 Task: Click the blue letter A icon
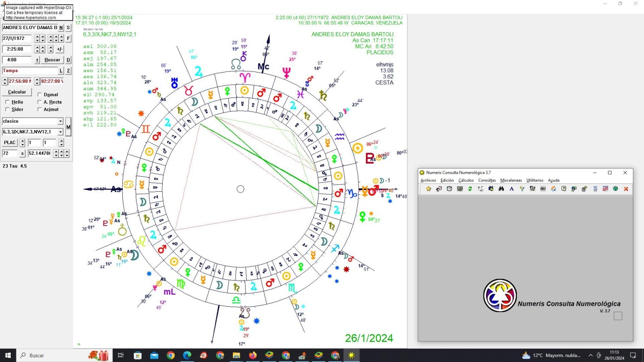coord(512,189)
